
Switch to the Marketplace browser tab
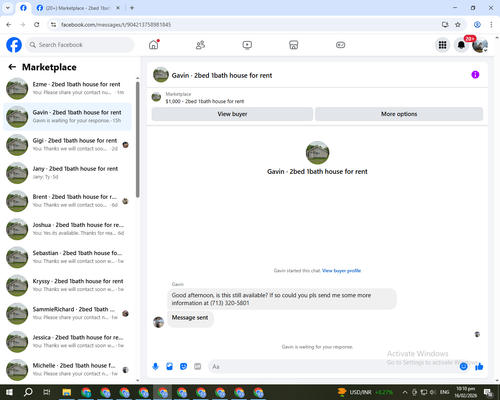[78, 8]
